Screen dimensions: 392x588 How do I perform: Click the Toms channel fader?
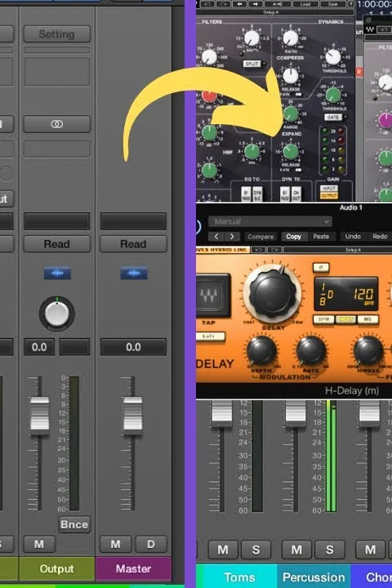tap(222, 412)
